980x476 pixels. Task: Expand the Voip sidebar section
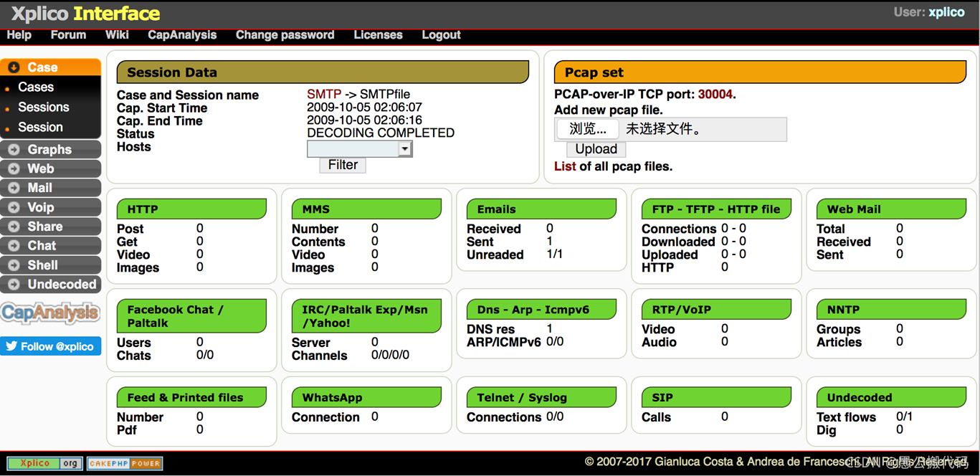coord(50,207)
